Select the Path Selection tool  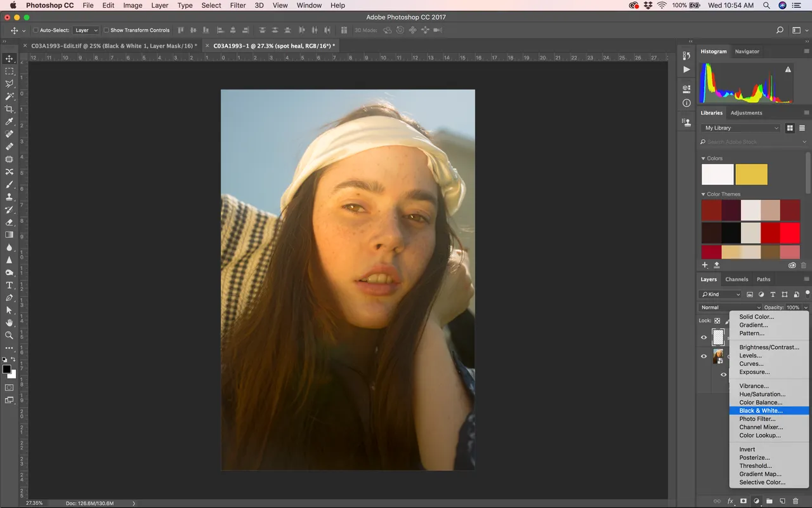10,310
